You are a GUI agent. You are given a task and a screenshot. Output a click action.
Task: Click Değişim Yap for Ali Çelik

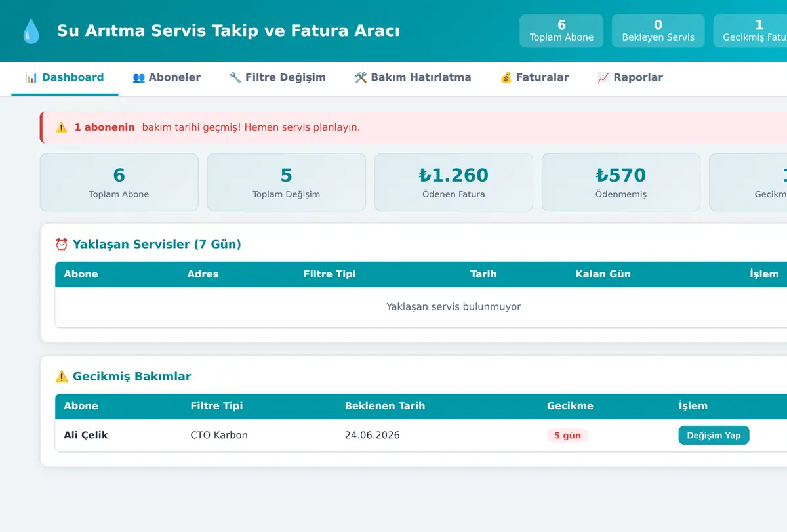pyautogui.click(x=714, y=436)
